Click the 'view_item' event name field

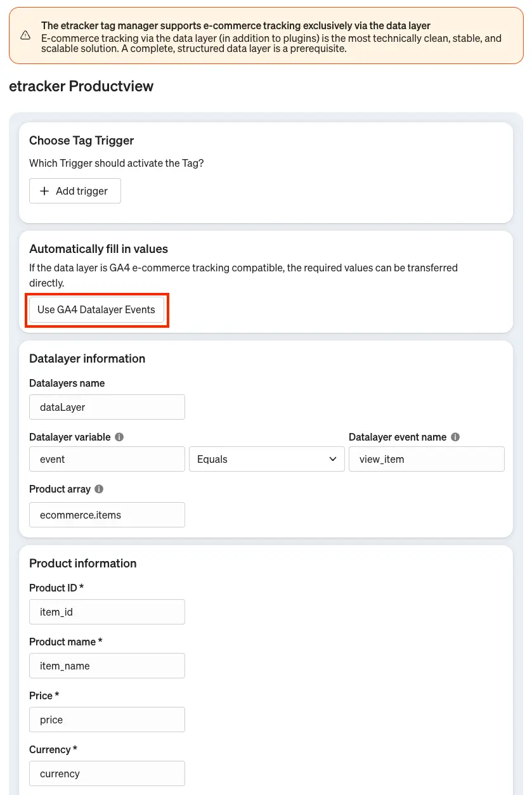[426, 459]
